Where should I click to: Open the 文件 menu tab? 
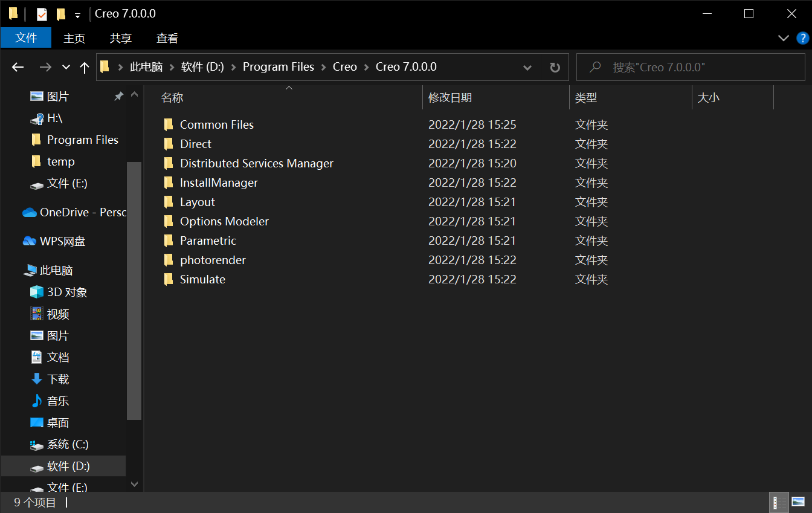26,38
